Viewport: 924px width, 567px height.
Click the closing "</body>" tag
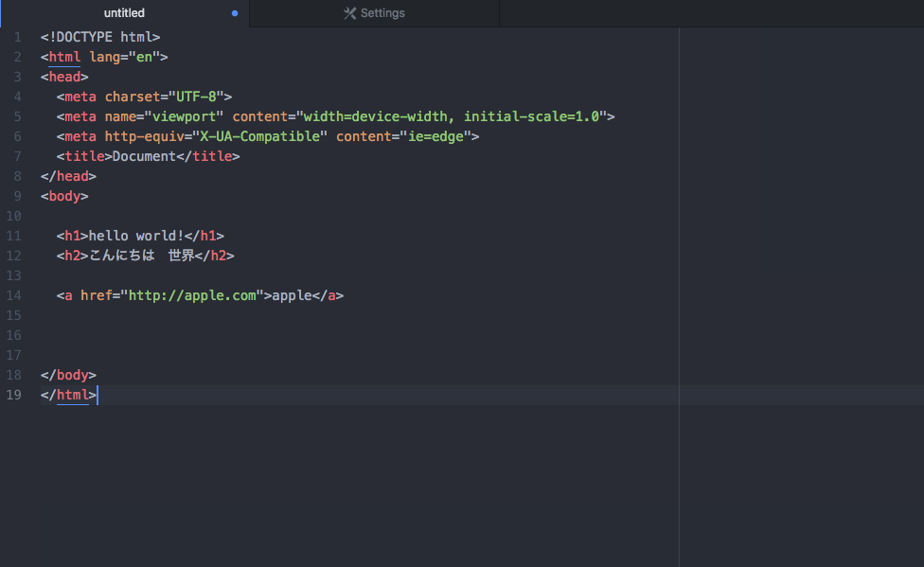[68, 376]
